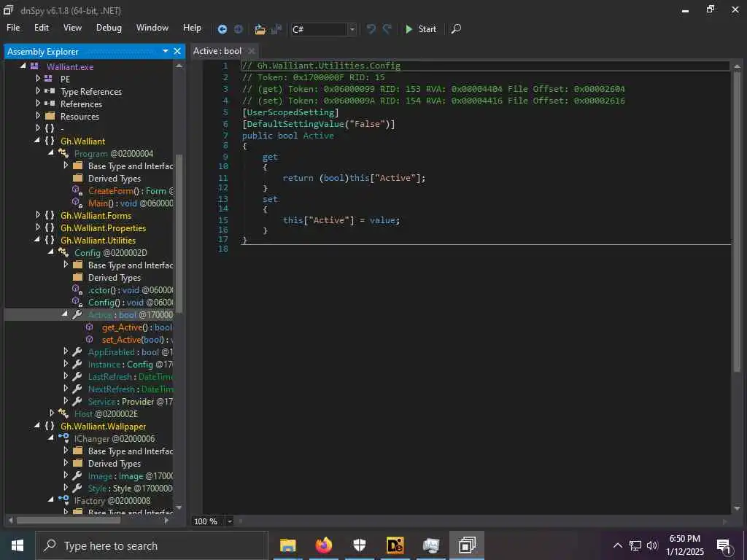Expand the Gh.Walliant.Properties namespace
Image resolution: width=747 pixels, height=560 pixels.
click(38, 227)
